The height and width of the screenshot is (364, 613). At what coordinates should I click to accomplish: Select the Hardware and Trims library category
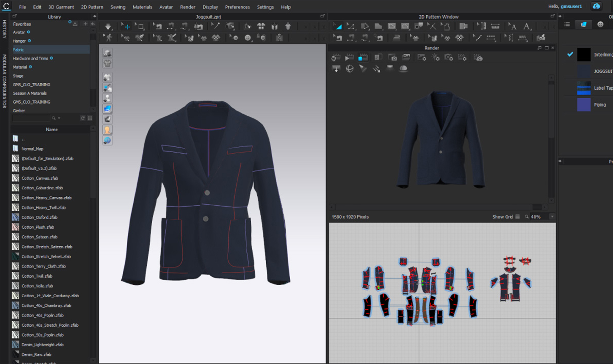pyautogui.click(x=30, y=58)
